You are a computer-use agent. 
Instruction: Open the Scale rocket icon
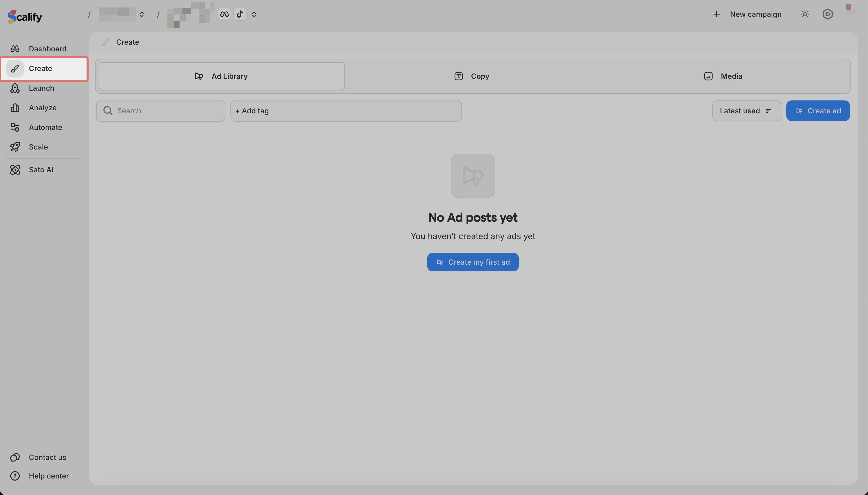pyautogui.click(x=15, y=147)
